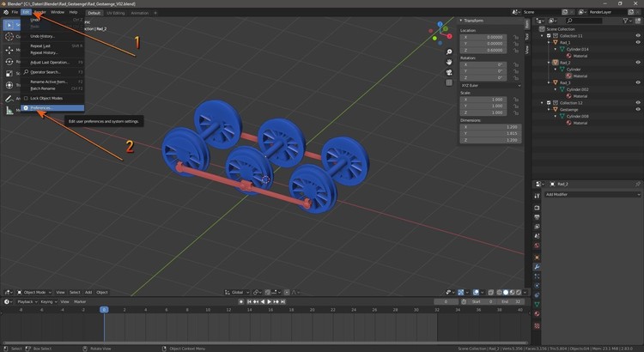Toggle the camera view icon
Viewport: 644px width, 352px height.
[x=449, y=74]
